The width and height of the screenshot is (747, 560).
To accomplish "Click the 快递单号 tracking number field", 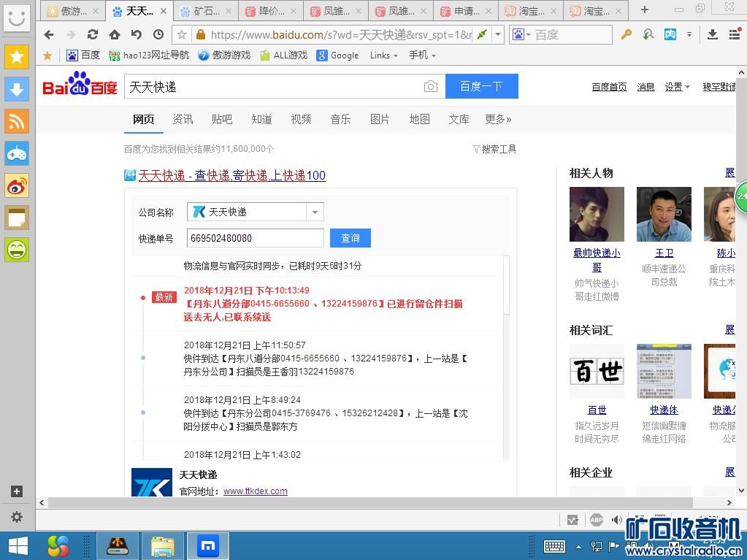I will (x=255, y=238).
